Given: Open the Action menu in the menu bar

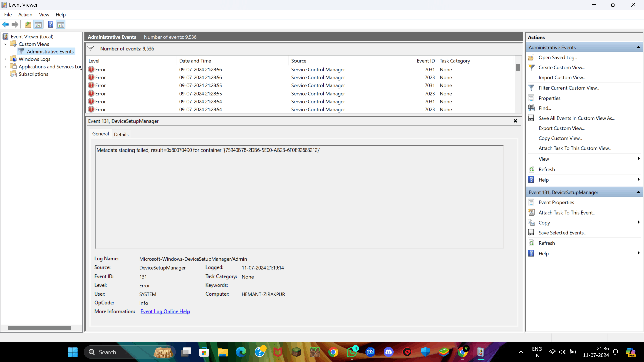Looking at the screenshot, I should tap(25, 15).
